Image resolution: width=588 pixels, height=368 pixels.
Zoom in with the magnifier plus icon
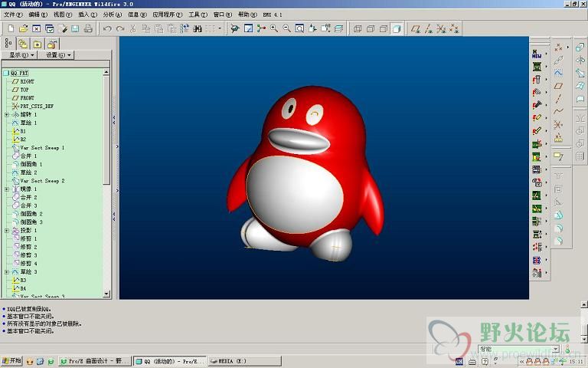[x=274, y=28]
